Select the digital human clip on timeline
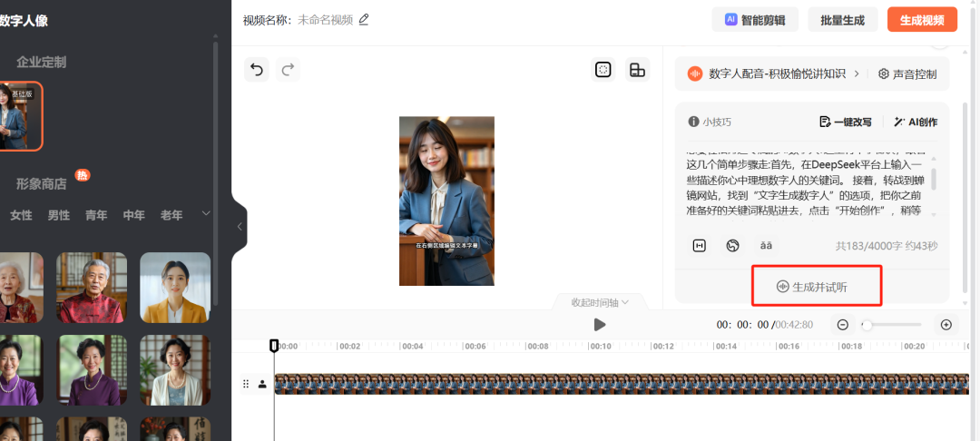The width and height of the screenshot is (980, 441). point(622,384)
